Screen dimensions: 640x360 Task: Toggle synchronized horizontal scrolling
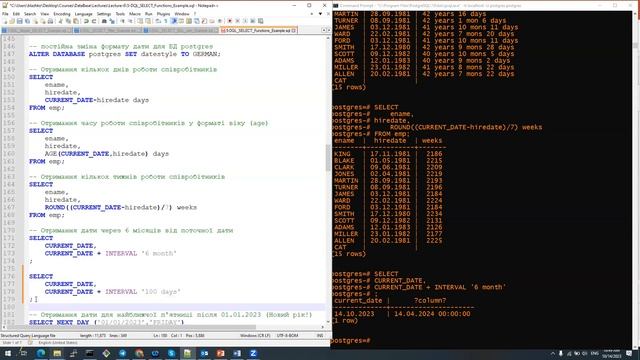tap(148, 21)
